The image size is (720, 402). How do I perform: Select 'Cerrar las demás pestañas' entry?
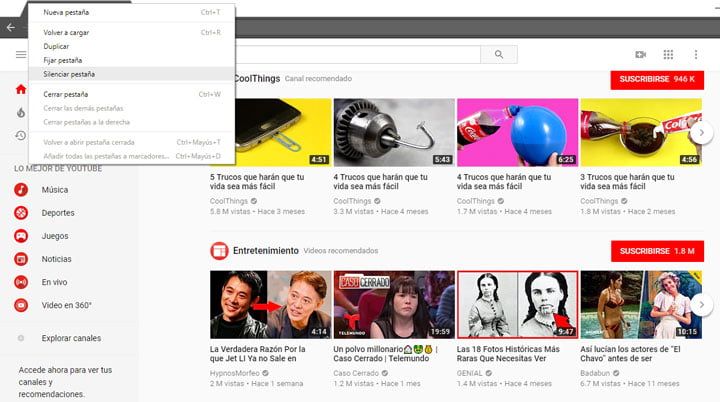pos(132,108)
